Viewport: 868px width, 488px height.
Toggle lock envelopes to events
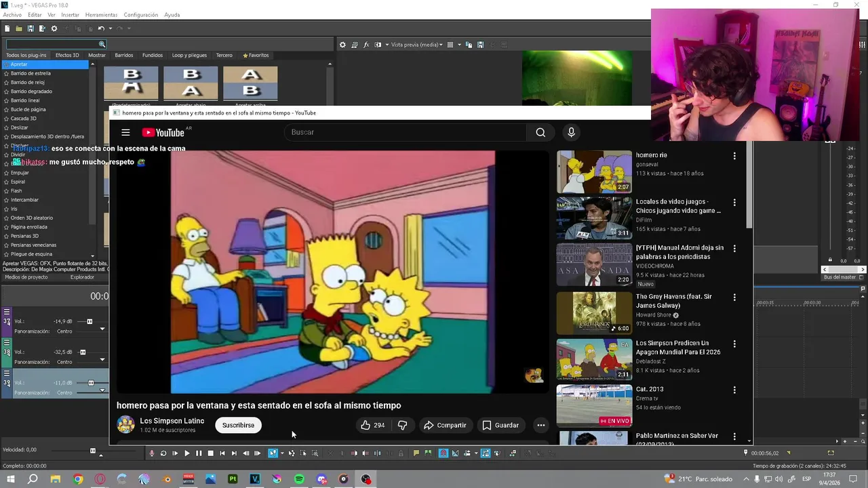(485, 453)
